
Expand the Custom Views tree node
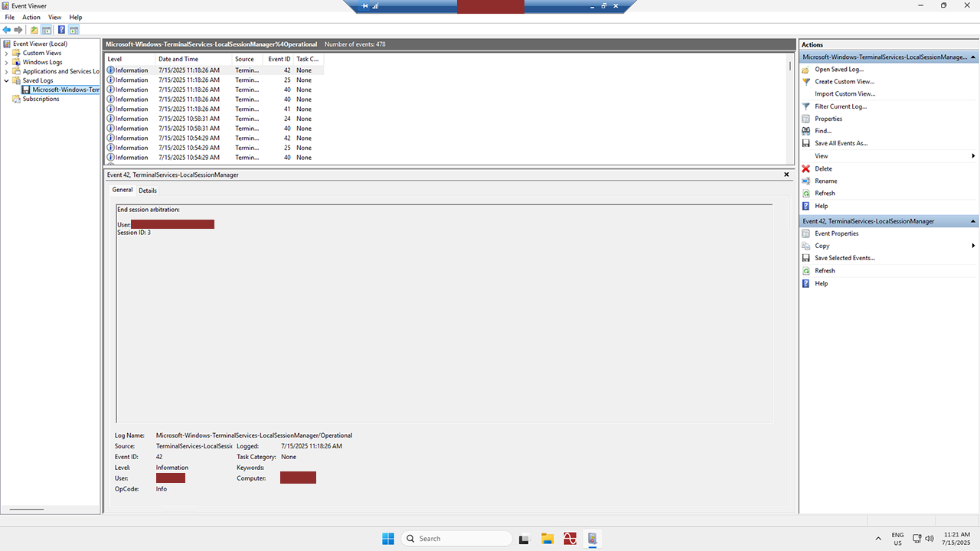coord(6,53)
